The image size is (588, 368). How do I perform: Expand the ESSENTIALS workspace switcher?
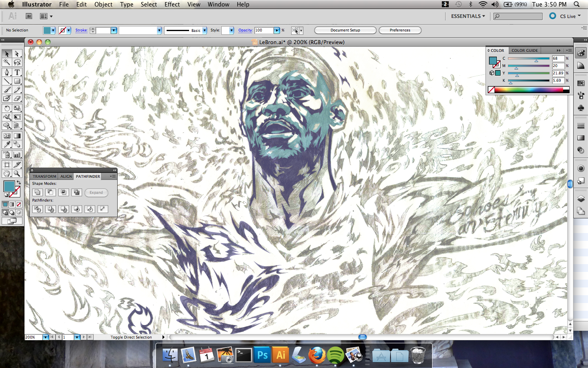[468, 16]
